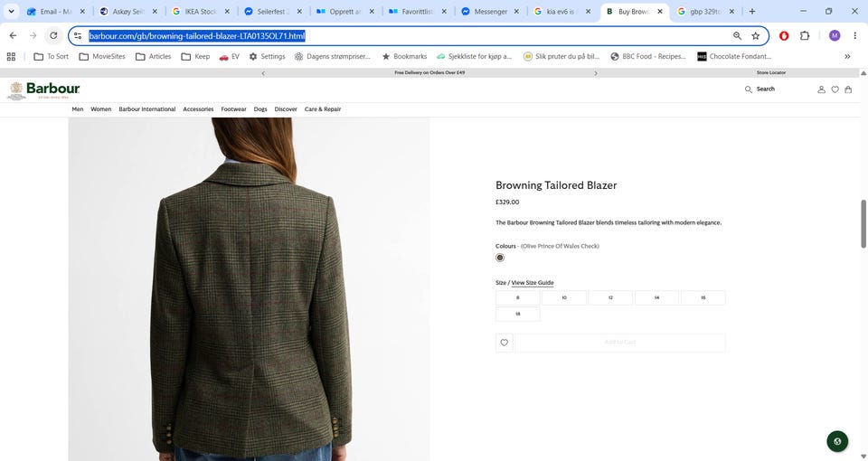Open the shopping bag icon
868x461 pixels.
pyautogui.click(x=848, y=89)
